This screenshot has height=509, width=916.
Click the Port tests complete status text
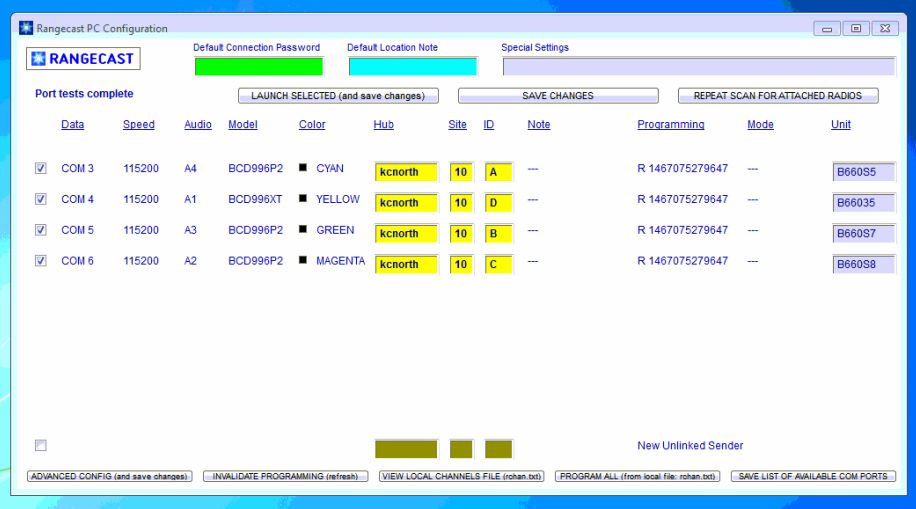(x=84, y=94)
